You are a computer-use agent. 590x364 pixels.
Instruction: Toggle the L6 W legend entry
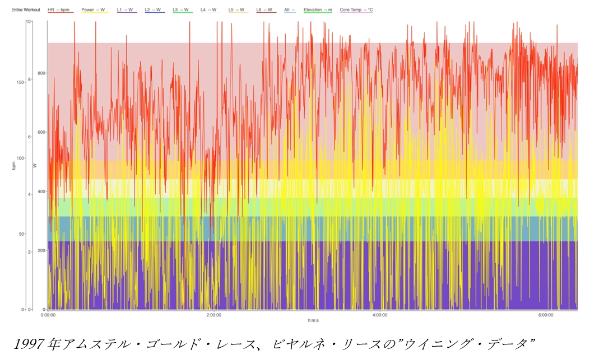pos(267,10)
